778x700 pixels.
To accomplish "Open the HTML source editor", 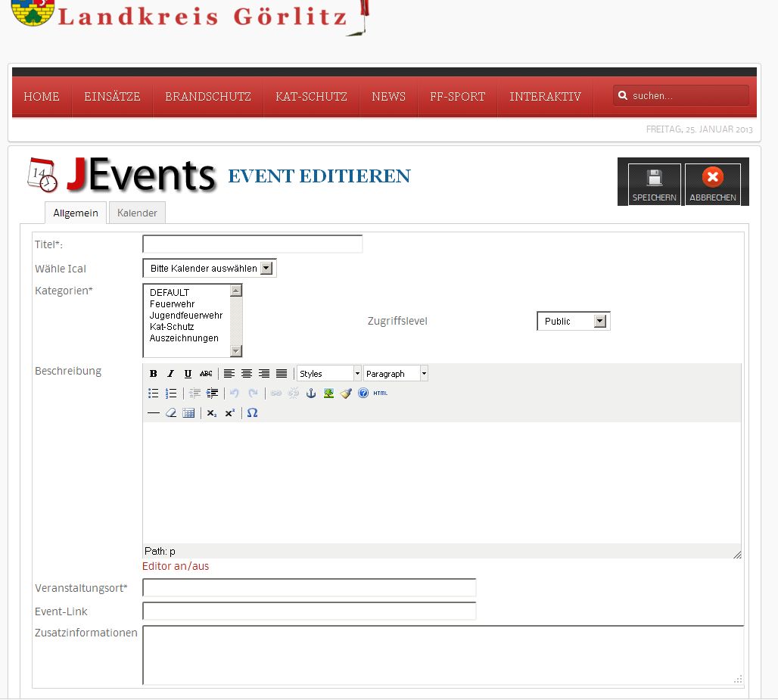I will point(381,394).
